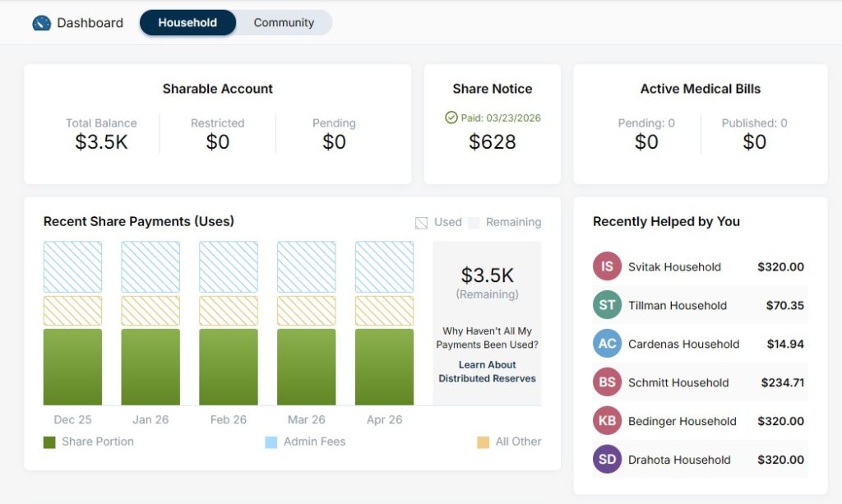The image size is (842, 504).
Task: Click the Share Portion green color swatch
Action: [49, 442]
